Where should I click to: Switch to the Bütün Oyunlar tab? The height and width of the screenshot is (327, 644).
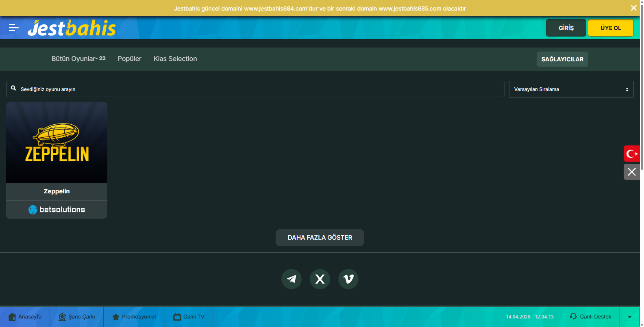[x=78, y=58]
